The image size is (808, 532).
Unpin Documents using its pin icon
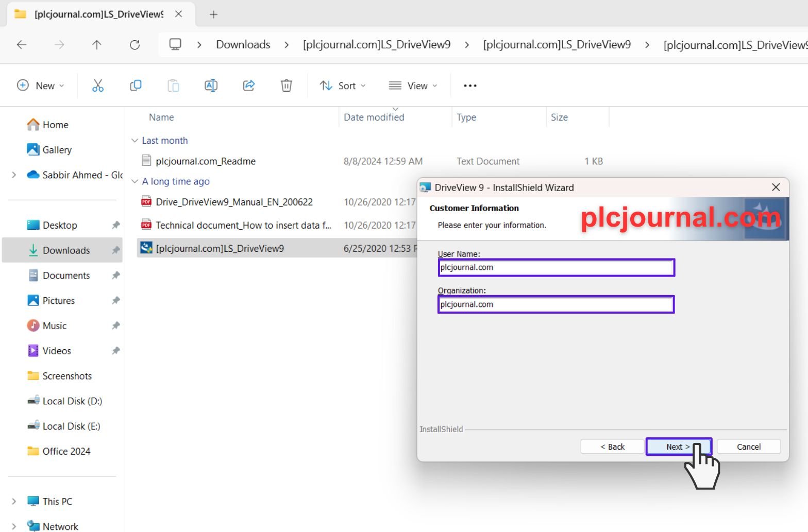tap(116, 276)
